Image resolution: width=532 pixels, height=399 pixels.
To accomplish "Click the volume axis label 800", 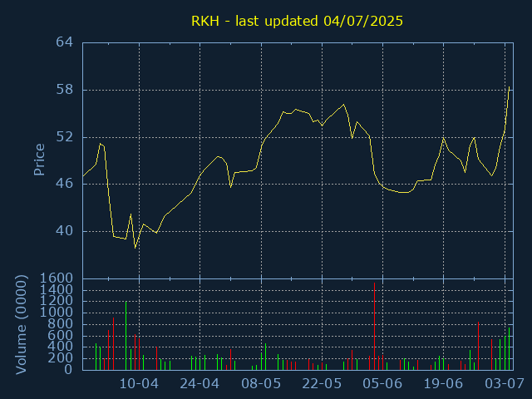I will pyautogui.click(x=60, y=324).
